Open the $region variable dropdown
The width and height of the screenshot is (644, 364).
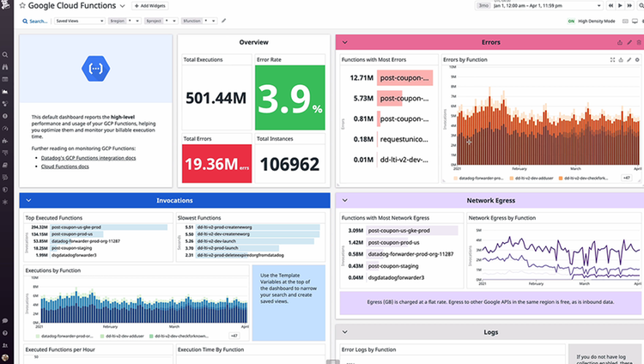point(125,21)
